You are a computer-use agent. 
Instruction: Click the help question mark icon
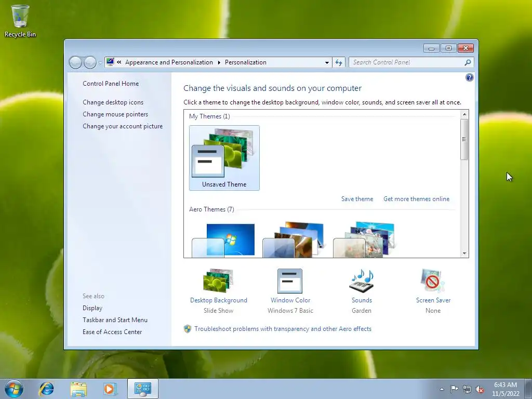click(x=469, y=78)
